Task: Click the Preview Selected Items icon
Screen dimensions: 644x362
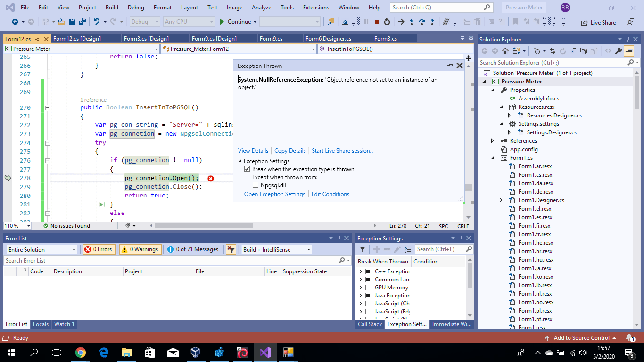Action: click(x=629, y=51)
